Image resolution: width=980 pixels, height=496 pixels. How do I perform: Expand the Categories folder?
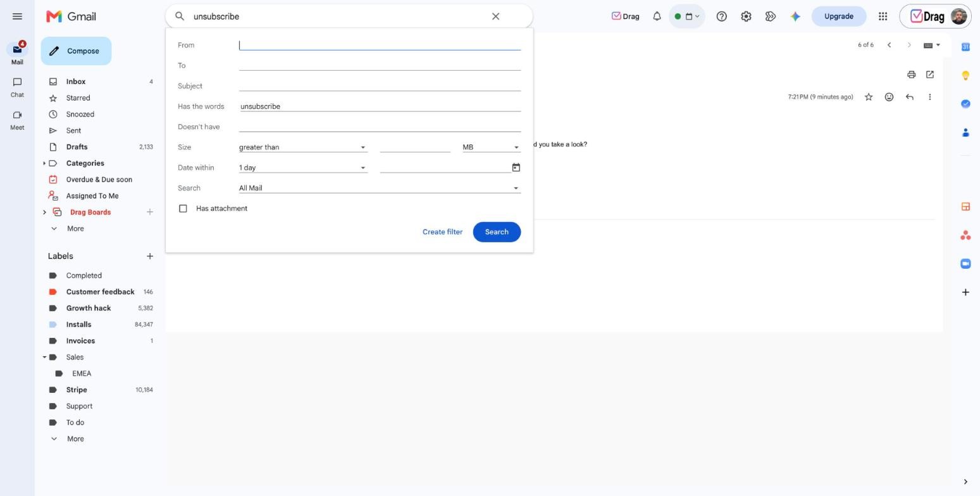pos(44,163)
